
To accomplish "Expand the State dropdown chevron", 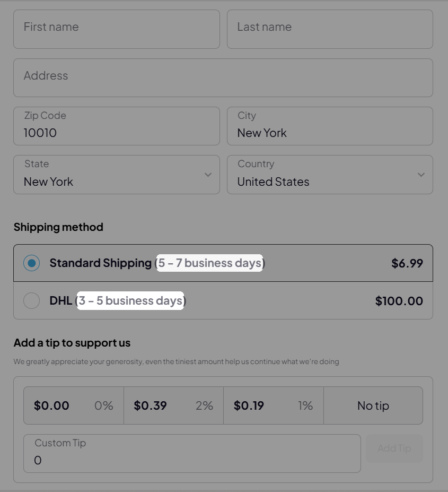I will pos(208,175).
